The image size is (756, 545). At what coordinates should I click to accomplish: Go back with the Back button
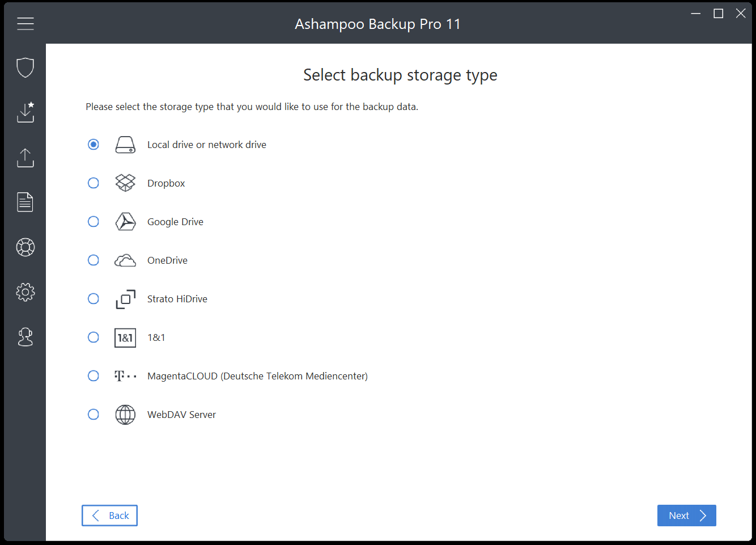tap(109, 516)
